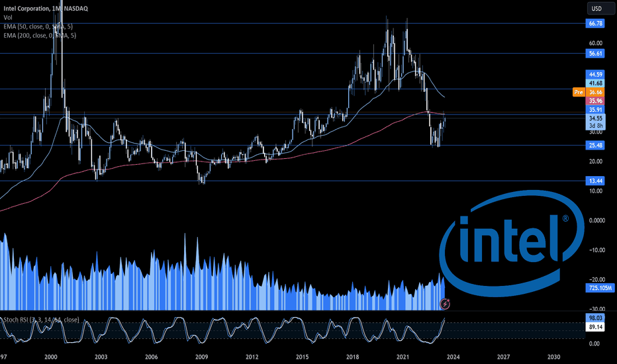
Task: Select the Intel Corporation symbol title
Action: pos(46,8)
